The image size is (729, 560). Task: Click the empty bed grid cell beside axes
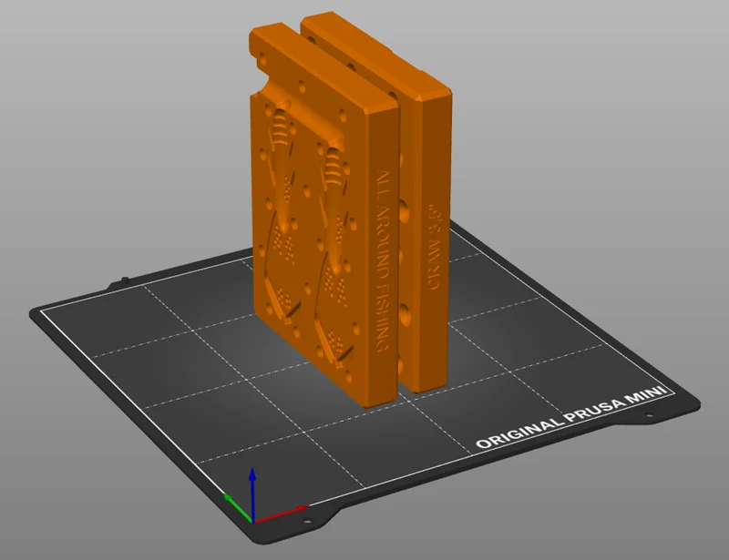pos(283,474)
